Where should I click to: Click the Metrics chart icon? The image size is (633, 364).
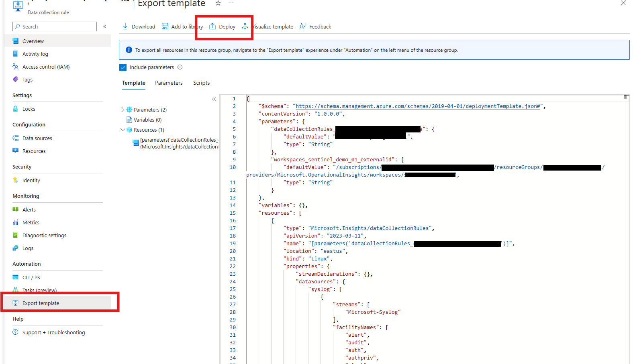(16, 222)
